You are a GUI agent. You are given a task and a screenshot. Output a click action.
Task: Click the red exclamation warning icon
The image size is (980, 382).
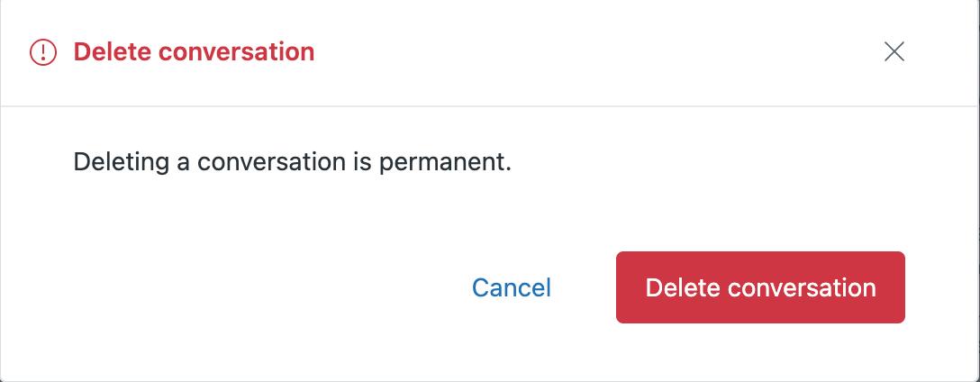(x=43, y=52)
